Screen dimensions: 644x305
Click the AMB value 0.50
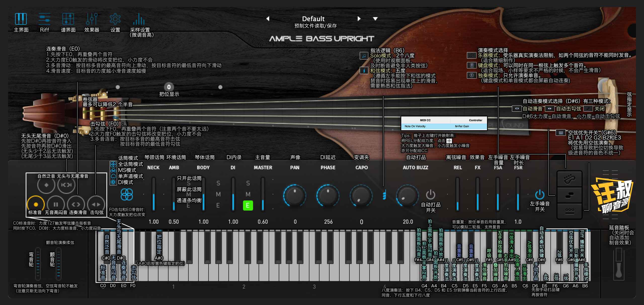[x=174, y=222]
